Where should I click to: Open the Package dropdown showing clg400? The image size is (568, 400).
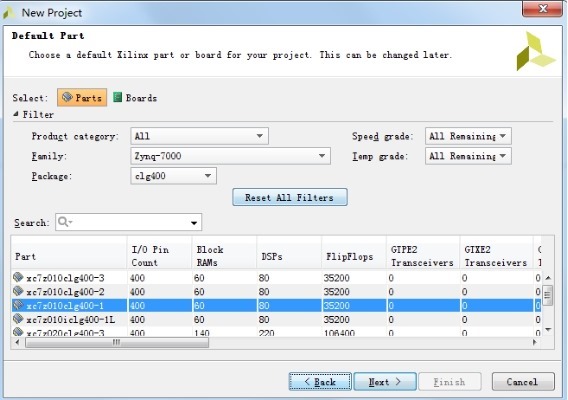pos(174,176)
